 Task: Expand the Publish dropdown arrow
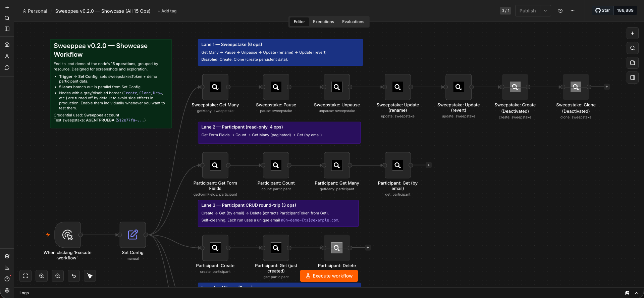tap(545, 11)
